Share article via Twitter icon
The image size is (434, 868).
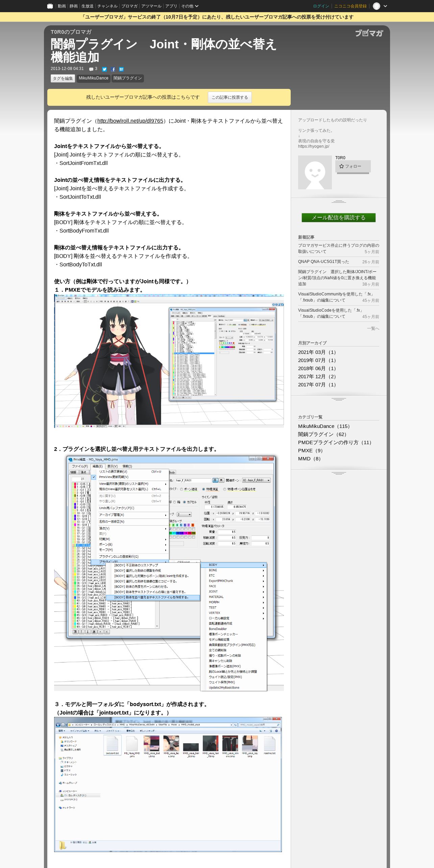pyautogui.click(x=104, y=69)
